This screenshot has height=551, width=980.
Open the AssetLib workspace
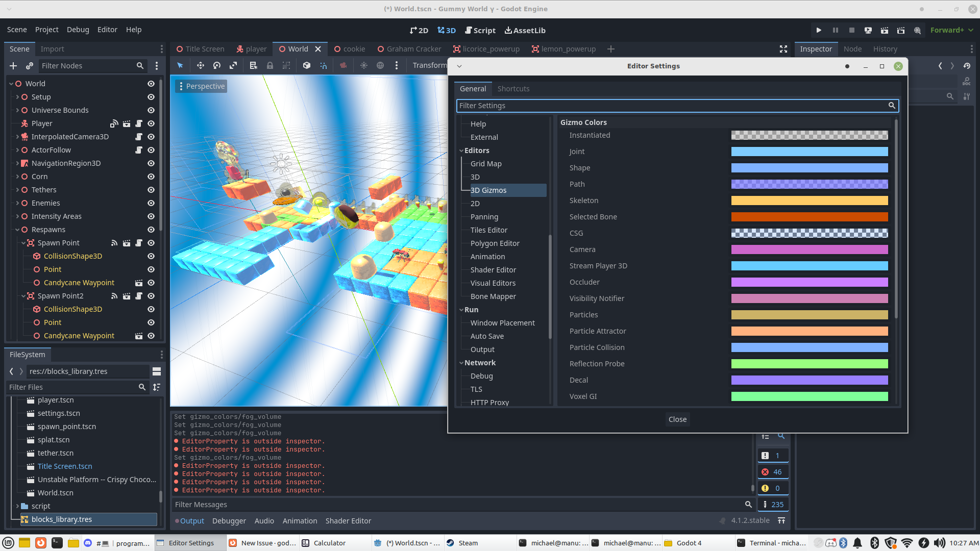pos(525,30)
